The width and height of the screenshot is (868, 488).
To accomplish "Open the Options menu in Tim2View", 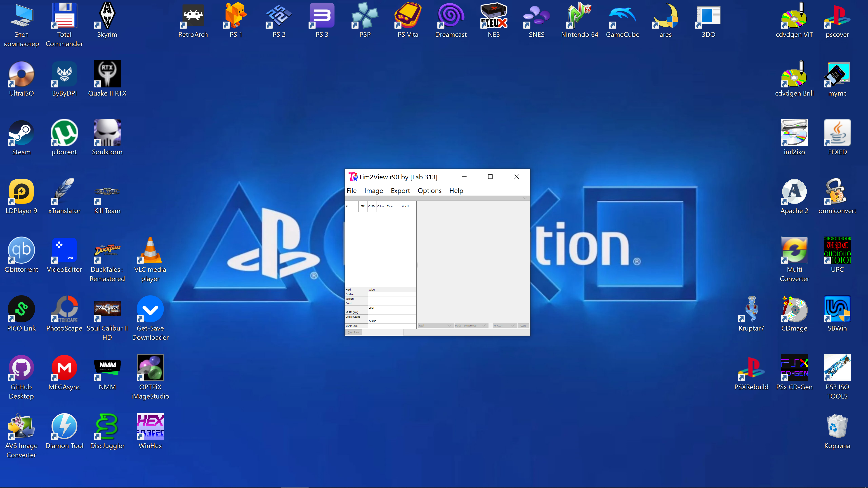I will (430, 191).
